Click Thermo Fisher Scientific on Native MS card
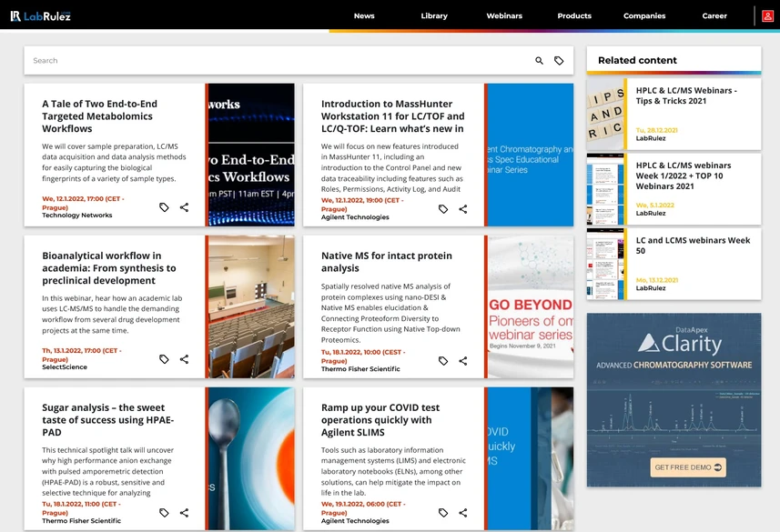Viewport: 780px width, 532px height. click(360, 369)
